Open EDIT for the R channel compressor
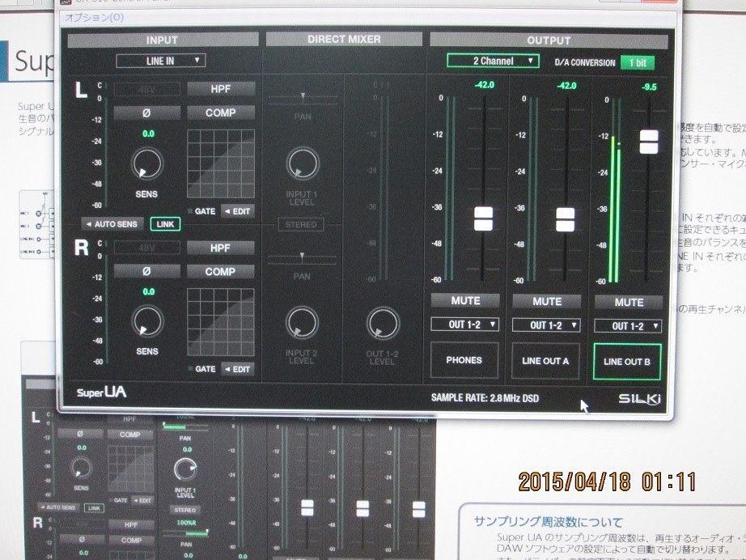The width and height of the screenshot is (746, 560). (x=238, y=369)
